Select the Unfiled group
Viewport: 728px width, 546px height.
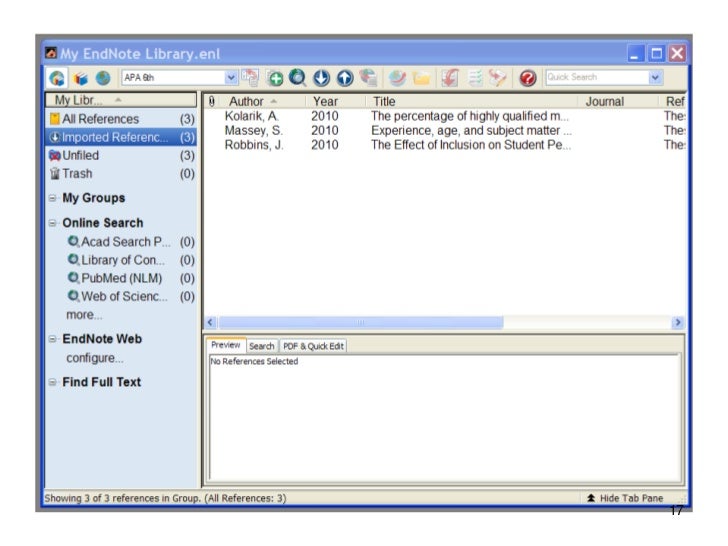tap(121, 155)
